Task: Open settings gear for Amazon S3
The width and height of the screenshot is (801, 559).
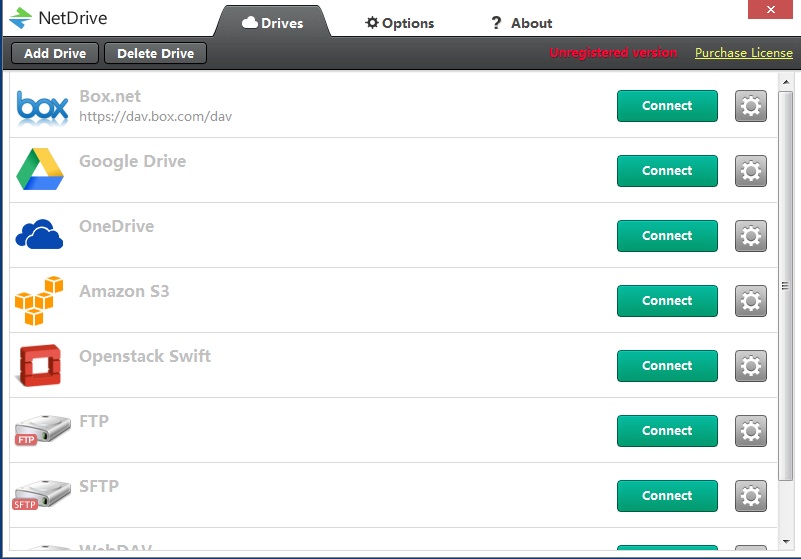Action: tap(750, 301)
